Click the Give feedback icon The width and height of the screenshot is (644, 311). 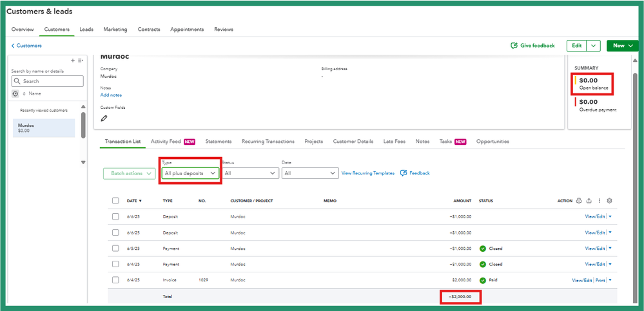[514, 46]
